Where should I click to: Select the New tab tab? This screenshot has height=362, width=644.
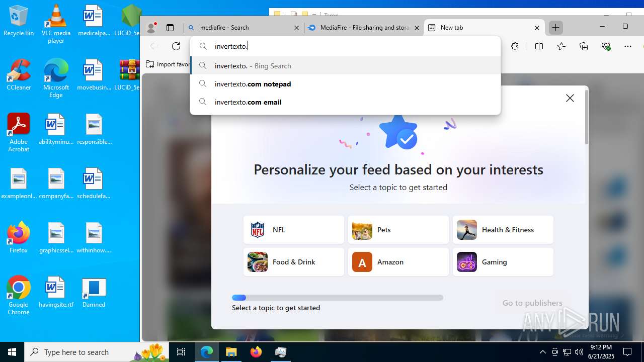coord(485,28)
